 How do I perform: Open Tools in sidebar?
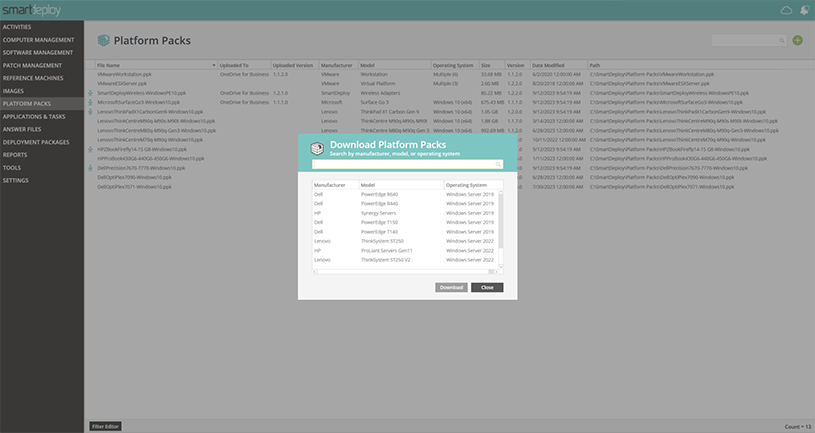click(12, 167)
